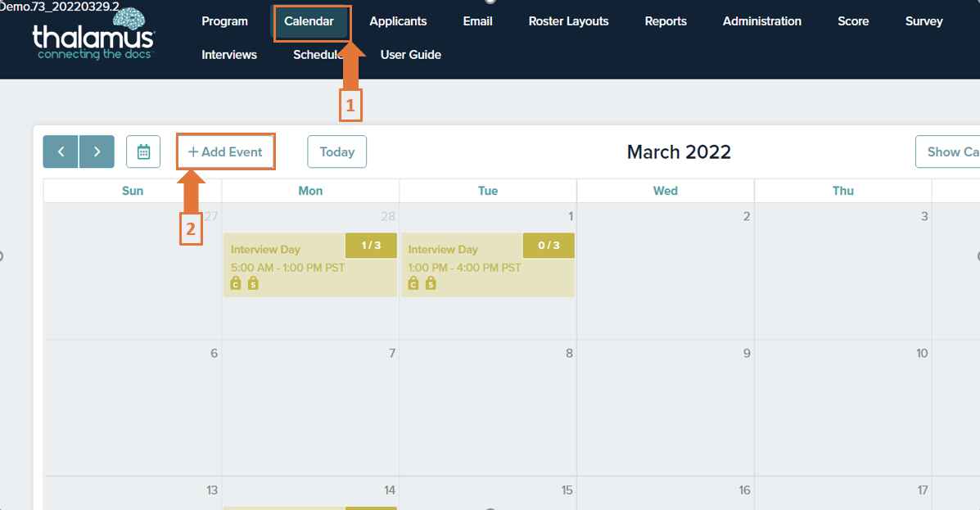
Task: Select day 14 on Monday
Action: tap(390, 490)
